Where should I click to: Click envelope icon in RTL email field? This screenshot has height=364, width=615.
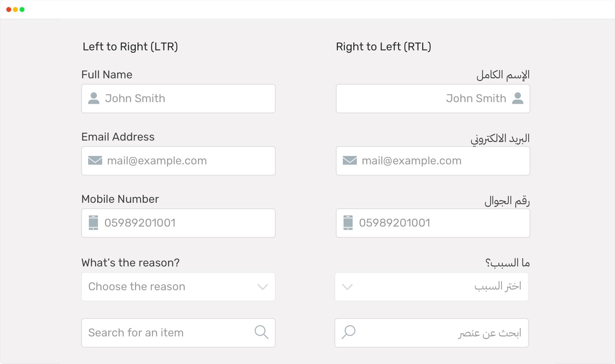pyautogui.click(x=349, y=160)
